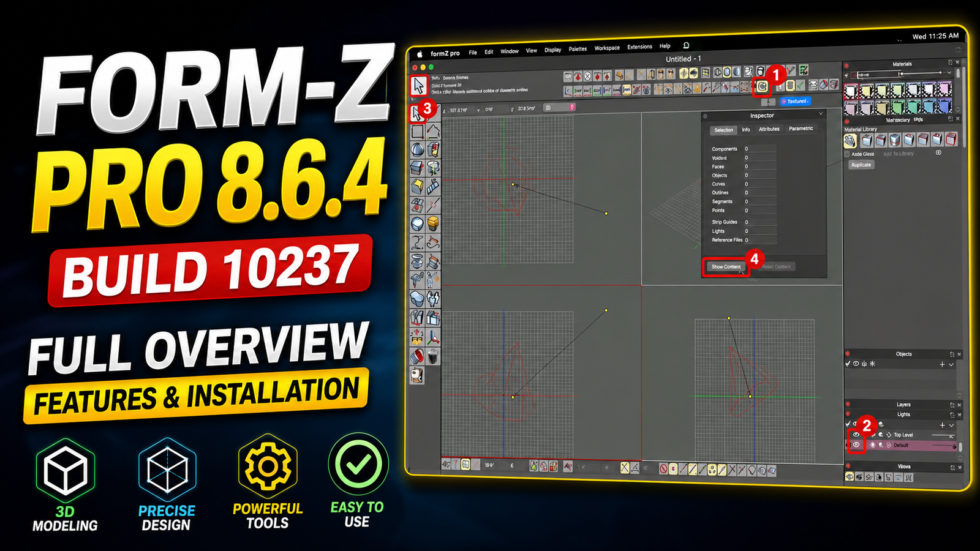Toggle visibility of the Default light
The width and height of the screenshot is (980, 551).
[856, 444]
